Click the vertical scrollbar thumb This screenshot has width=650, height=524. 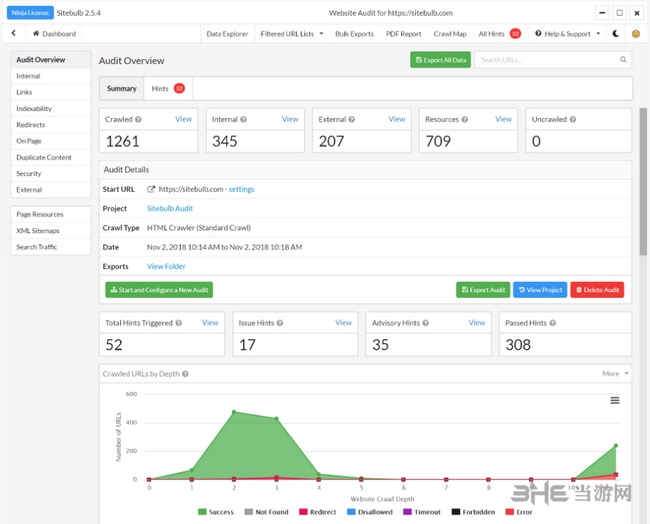coord(643,181)
